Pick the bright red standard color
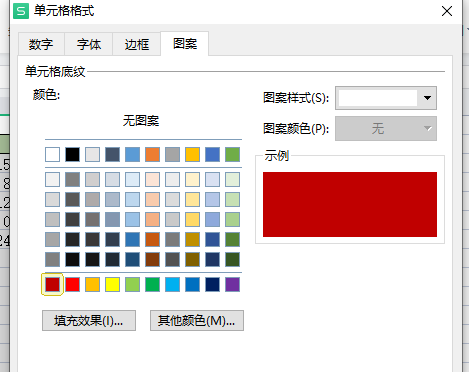 coord(72,285)
